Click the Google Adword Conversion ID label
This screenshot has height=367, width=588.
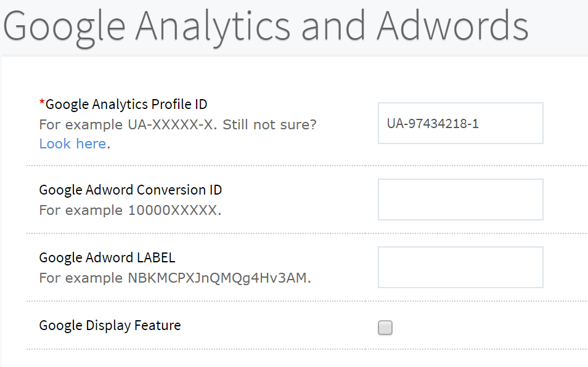tap(131, 190)
